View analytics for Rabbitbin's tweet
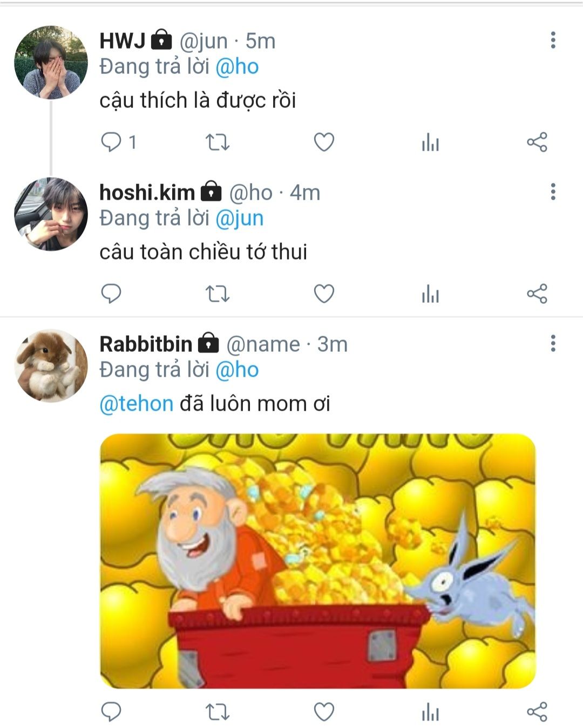Image resolution: width=583 pixels, height=728 pixels. click(x=430, y=712)
